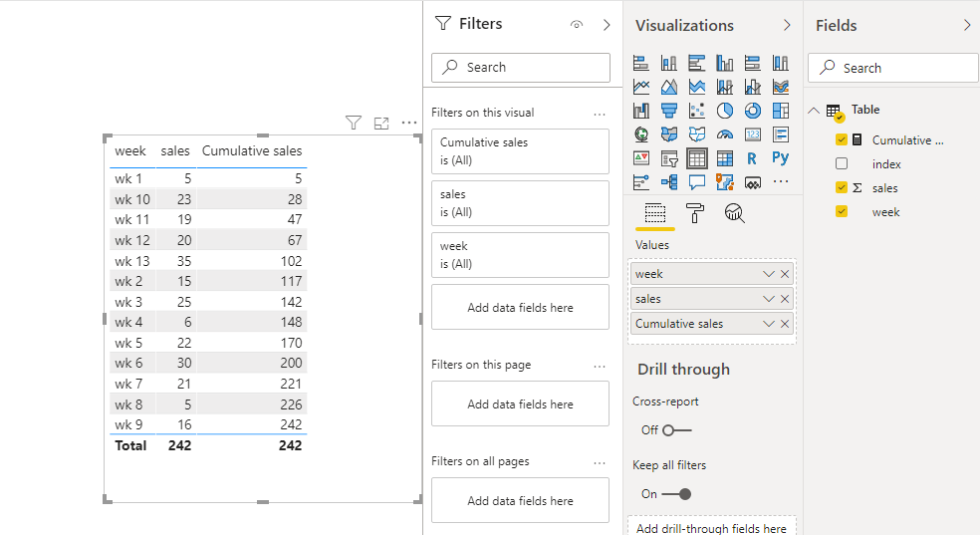Choose the Multi-row card visualization
Viewport: 980px width, 535px height.
click(781, 134)
